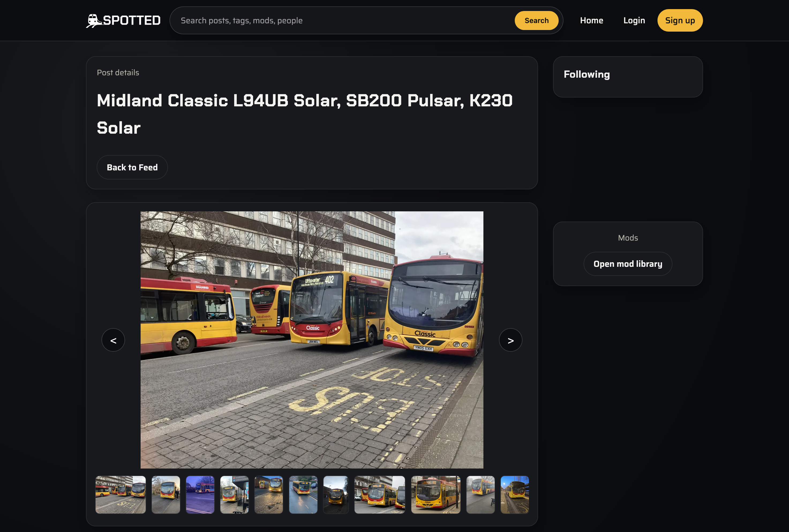Select the blue-tinted night bus thumbnail
The image size is (789, 532).
[x=200, y=494]
